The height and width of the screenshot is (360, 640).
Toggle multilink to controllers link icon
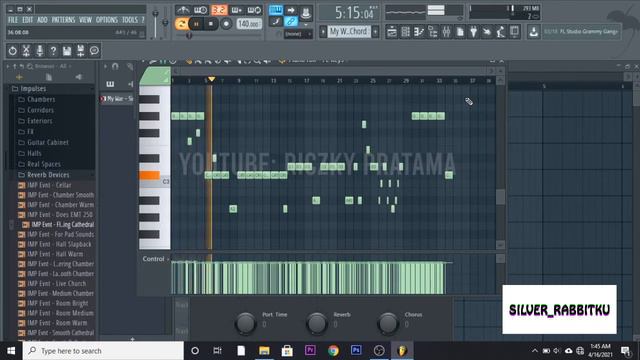tap(291, 22)
